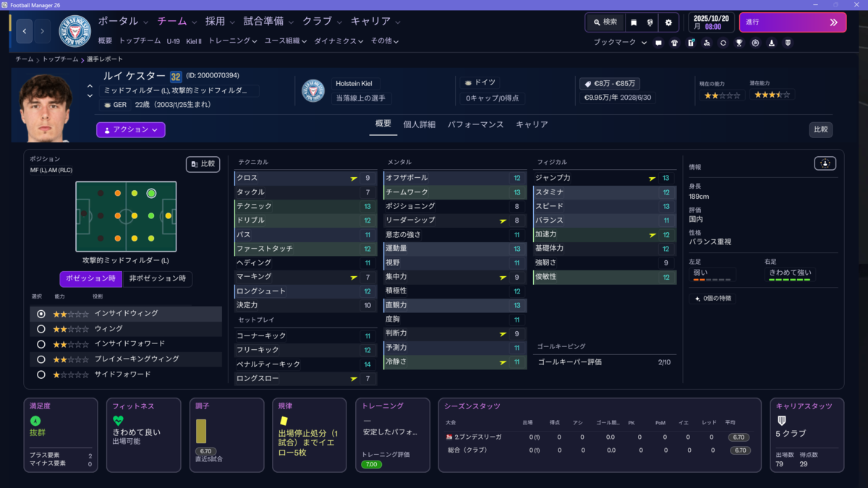Click the green heart fitness icon
Viewport: 868px width, 488px height.
119,420
